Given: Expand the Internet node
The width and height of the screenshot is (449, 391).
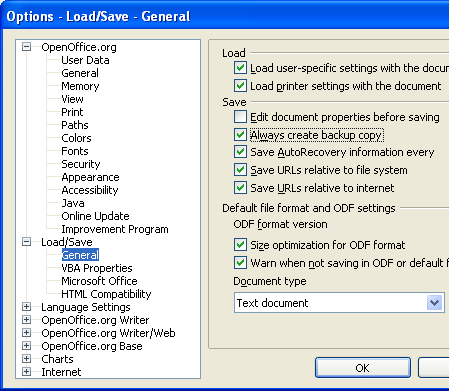Looking at the screenshot, I should [x=26, y=372].
